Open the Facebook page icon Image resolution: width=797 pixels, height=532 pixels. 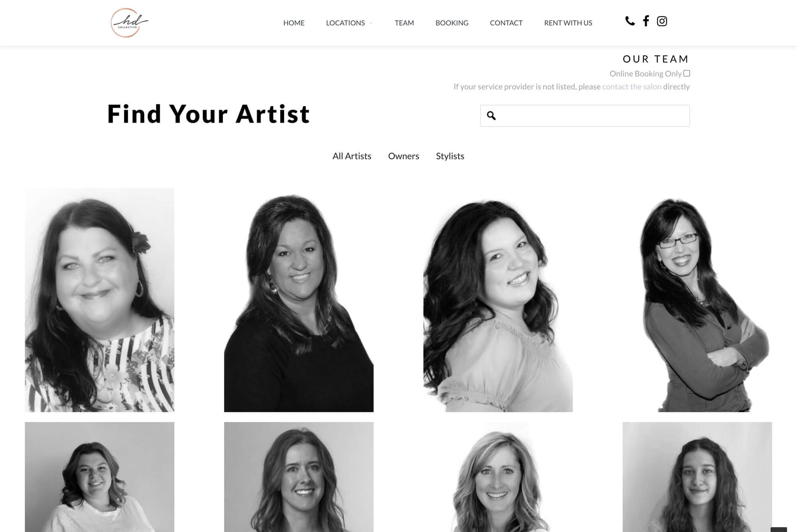click(x=646, y=21)
